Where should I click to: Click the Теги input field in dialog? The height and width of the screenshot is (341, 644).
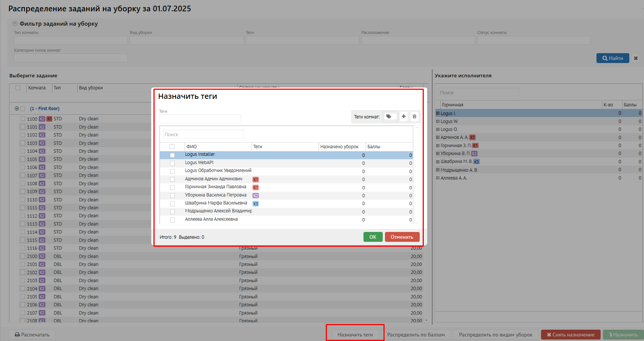click(x=200, y=118)
